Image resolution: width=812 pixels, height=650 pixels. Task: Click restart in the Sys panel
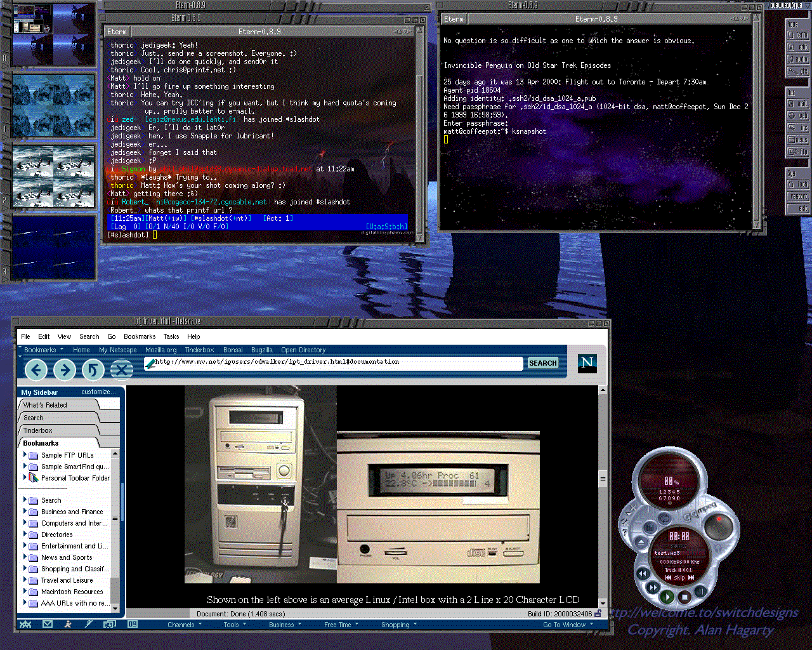coord(798,196)
